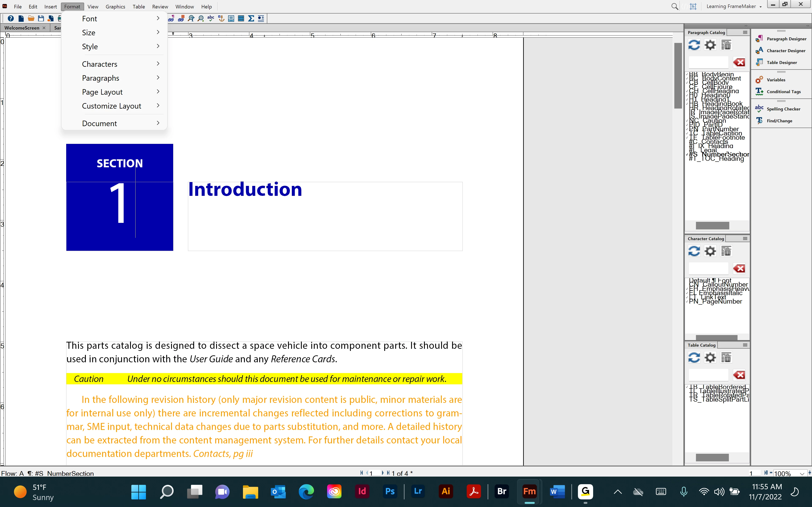Refresh the Paragraph Catalog
The width and height of the screenshot is (812, 507).
pos(694,45)
